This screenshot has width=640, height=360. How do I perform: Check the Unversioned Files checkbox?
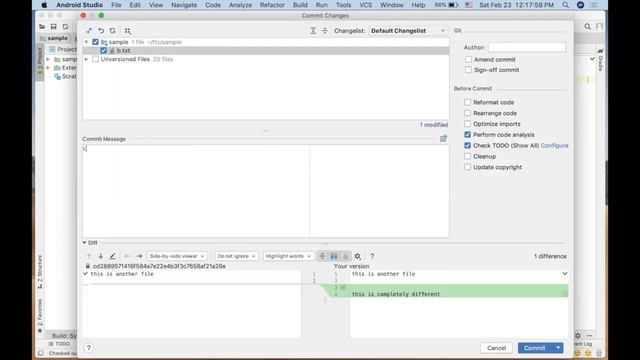point(96,59)
